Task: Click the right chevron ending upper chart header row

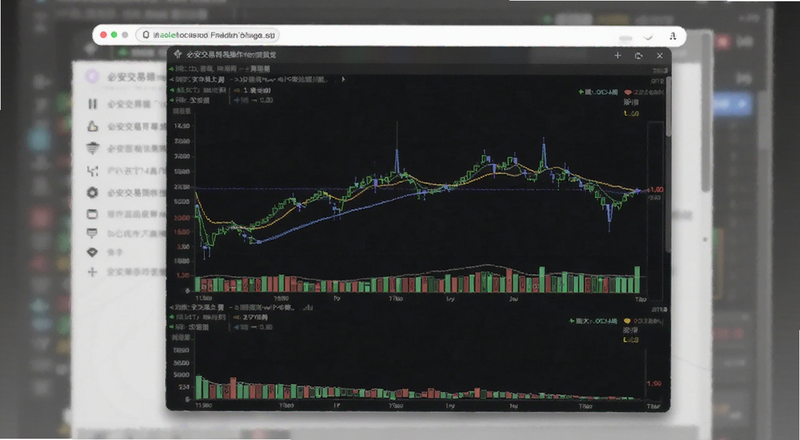Action: coord(343,80)
